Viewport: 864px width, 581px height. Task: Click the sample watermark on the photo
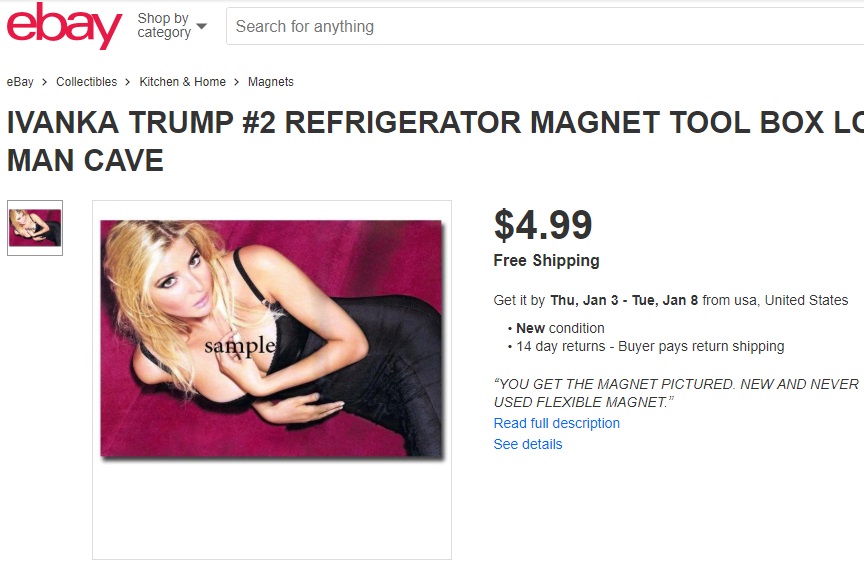[x=240, y=346]
